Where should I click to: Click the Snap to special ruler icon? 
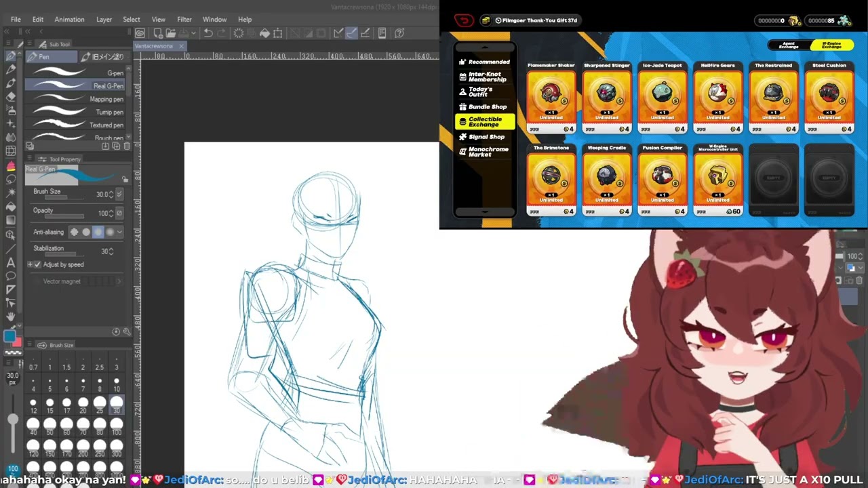click(352, 33)
